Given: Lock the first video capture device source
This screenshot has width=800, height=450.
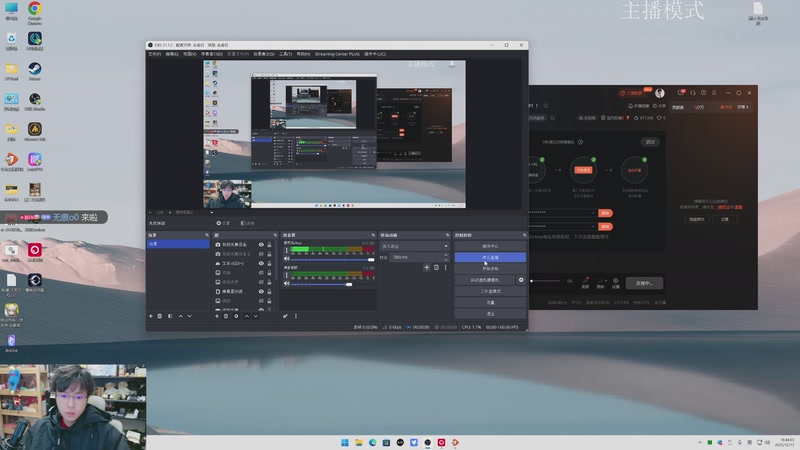Looking at the screenshot, I should pos(270,244).
